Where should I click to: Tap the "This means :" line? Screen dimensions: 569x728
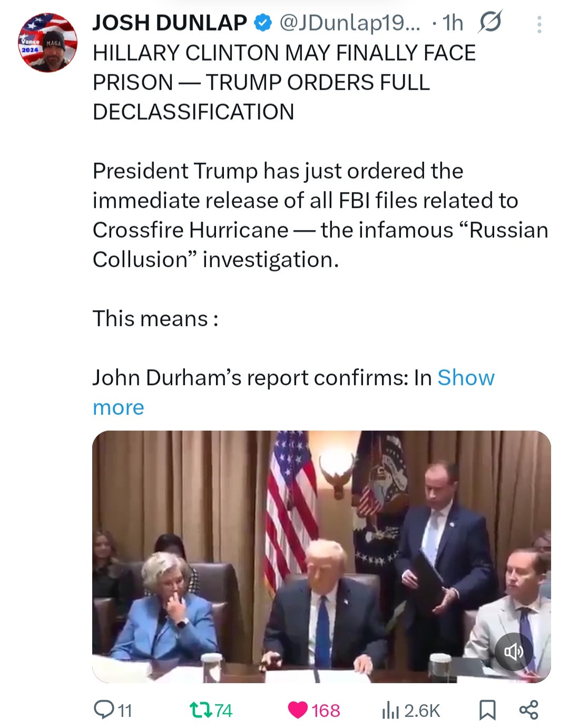coord(155,319)
